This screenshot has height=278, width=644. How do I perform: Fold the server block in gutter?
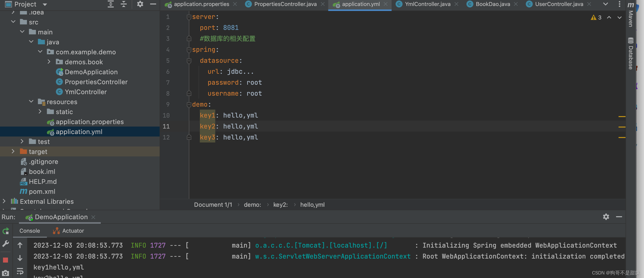189,17
